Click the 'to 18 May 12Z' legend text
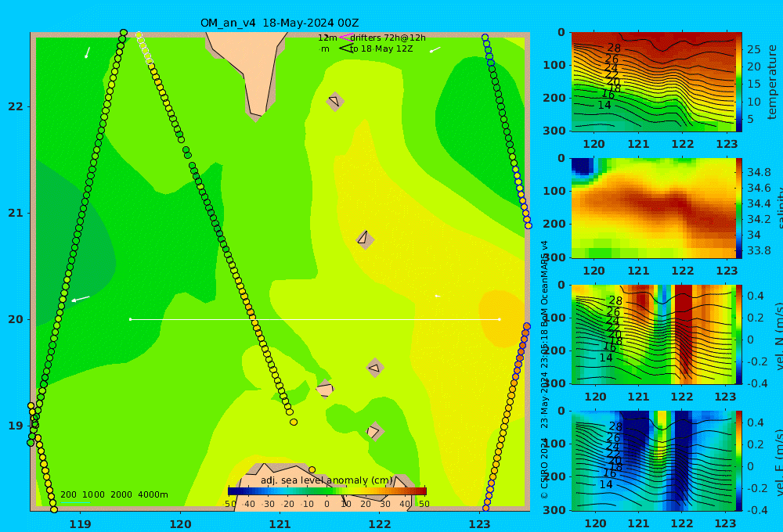The height and width of the screenshot is (532, 783). tap(381, 49)
